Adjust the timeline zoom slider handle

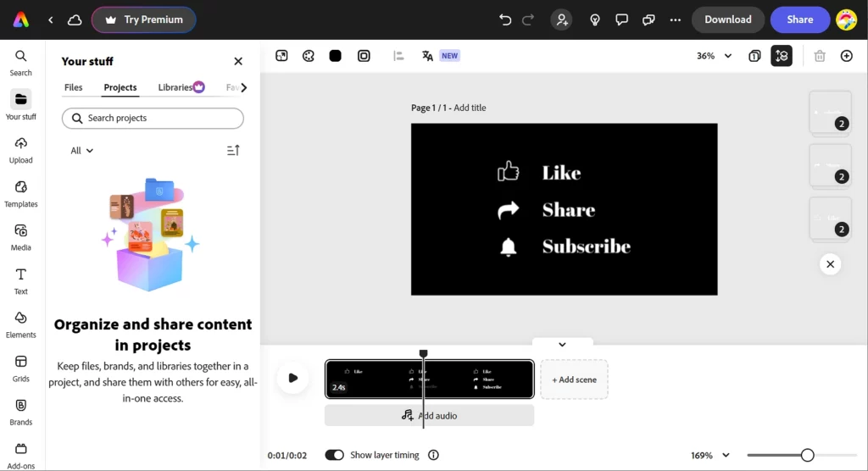808,456
